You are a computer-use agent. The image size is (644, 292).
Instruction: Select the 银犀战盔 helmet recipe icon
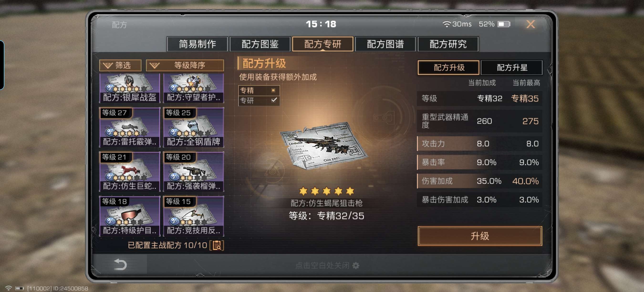click(130, 88)
